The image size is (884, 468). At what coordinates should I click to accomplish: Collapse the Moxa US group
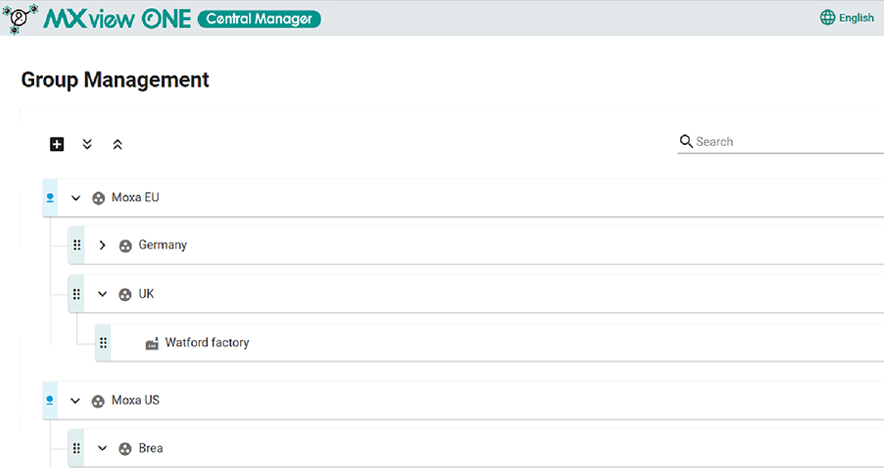(75, 401)
